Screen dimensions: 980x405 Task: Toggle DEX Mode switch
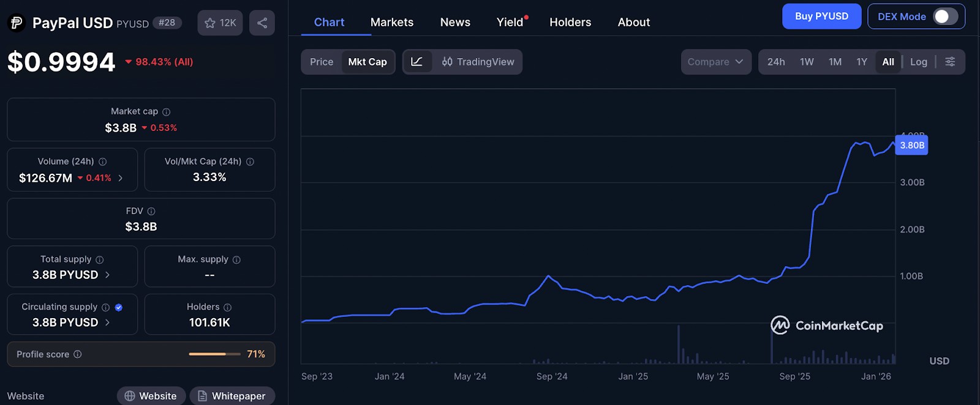pyautogui.click(x=945, y=17)
